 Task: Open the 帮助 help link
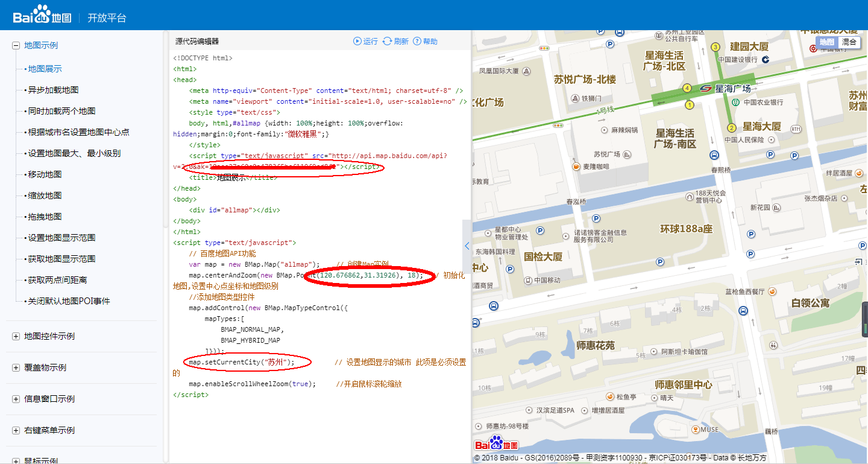click(425, 41)
